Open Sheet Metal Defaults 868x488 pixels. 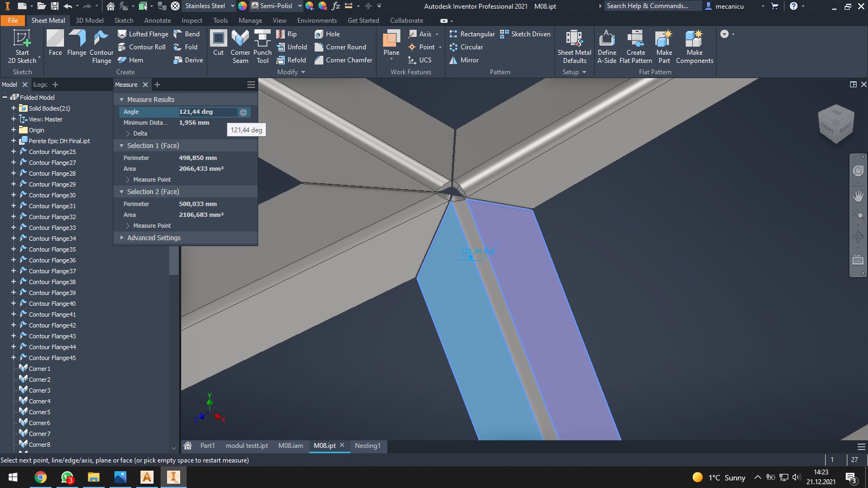point(574,46)
